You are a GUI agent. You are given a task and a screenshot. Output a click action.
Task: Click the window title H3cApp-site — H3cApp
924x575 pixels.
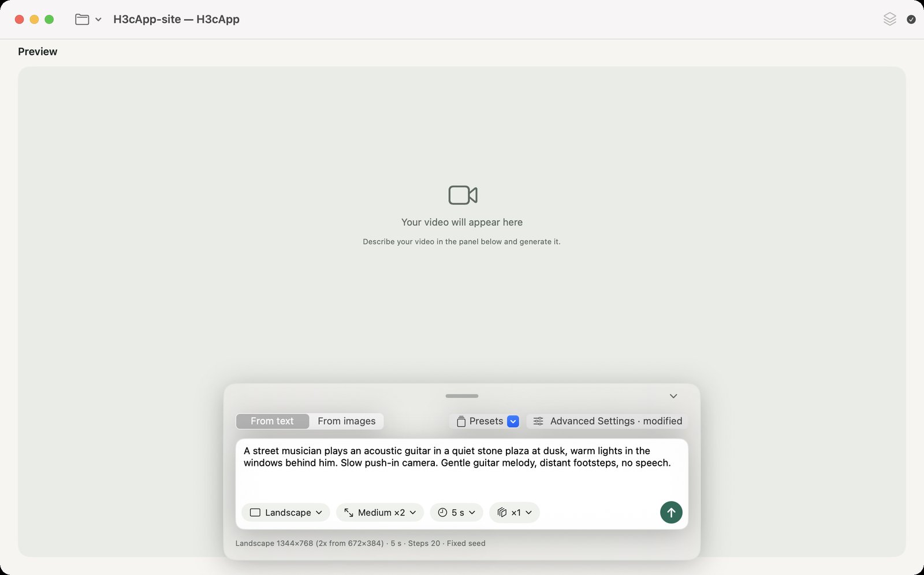tap(176, 19)
